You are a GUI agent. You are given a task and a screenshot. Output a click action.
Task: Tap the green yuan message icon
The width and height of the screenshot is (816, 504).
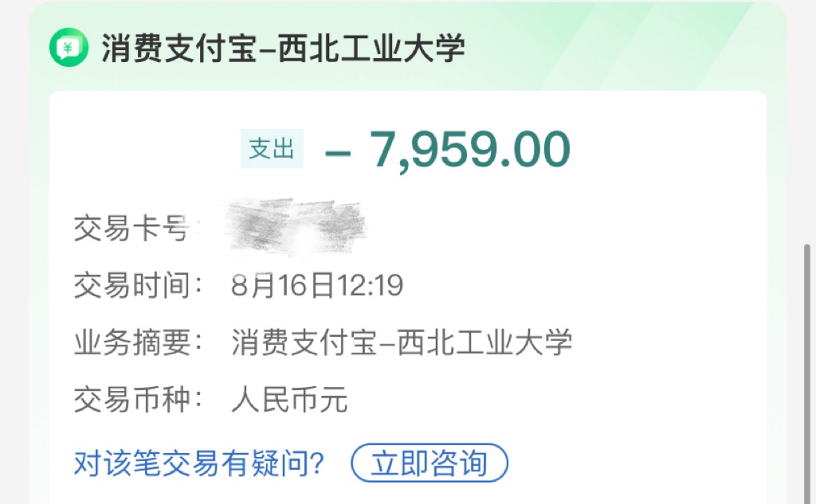click(69, 47)
